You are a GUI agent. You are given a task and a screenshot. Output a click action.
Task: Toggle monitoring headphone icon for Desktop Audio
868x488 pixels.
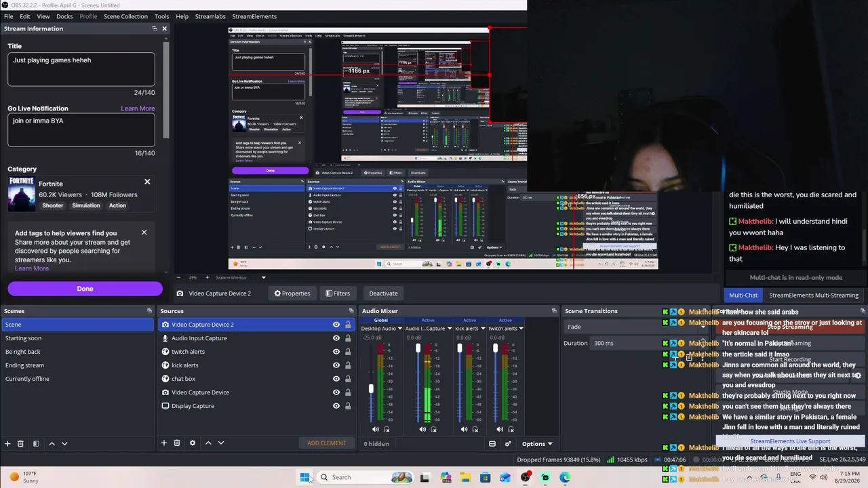pyautogui.click(x=387, y=429)
